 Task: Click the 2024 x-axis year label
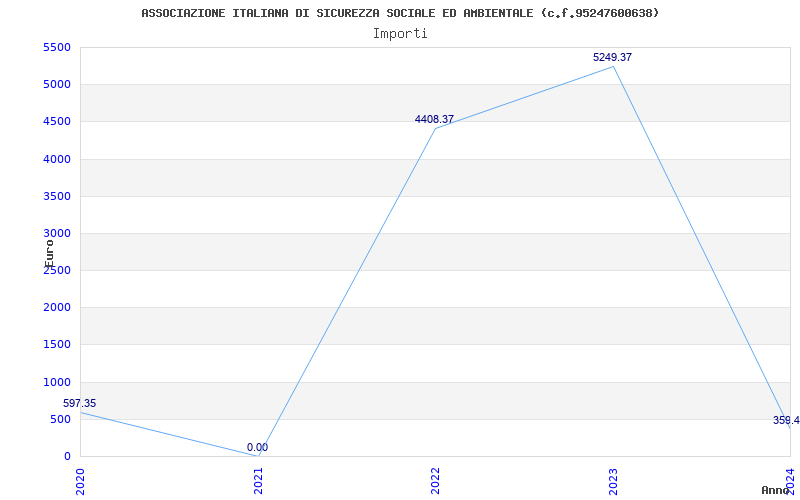(790, 482)
